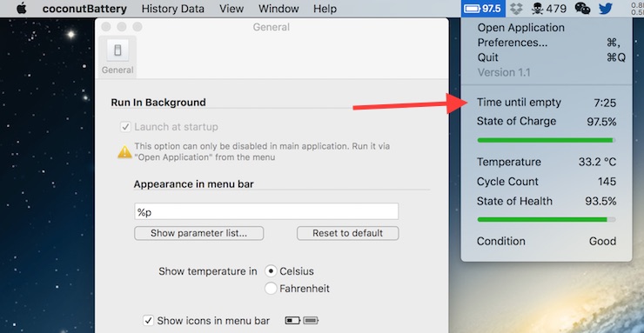The image size is (644, 333).
Task: Click the Time until empty row
Action: pyautogui.click(x=547, y=103)
